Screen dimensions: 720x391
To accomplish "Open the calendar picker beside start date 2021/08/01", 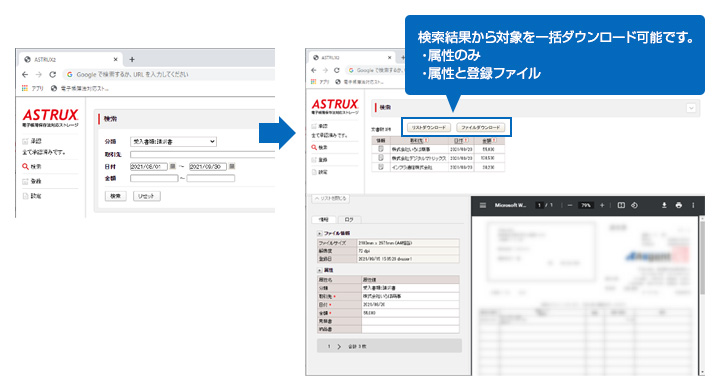I will (173, 166).
